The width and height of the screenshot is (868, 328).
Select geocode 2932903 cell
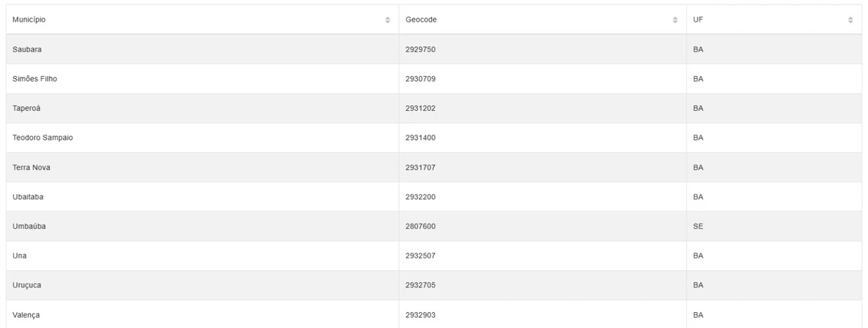point(543,314)
